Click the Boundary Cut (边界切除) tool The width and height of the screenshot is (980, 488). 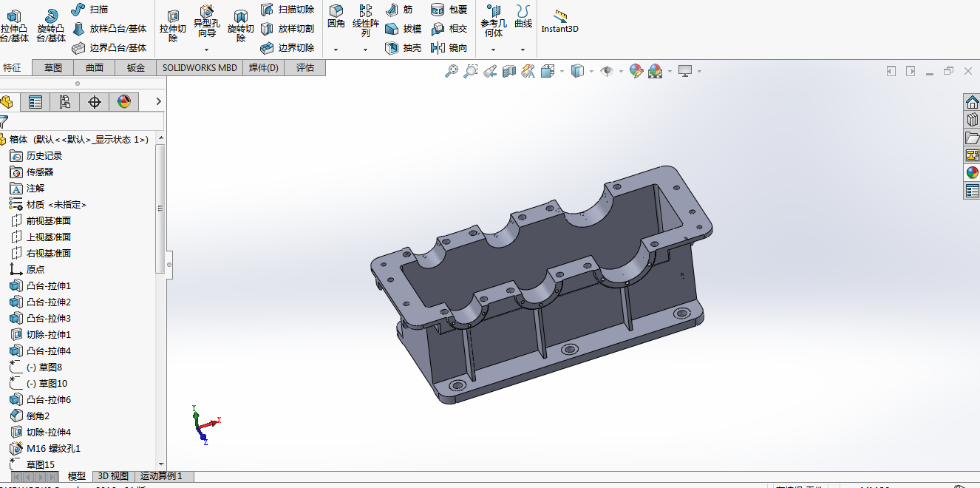[x=287, y=48]
